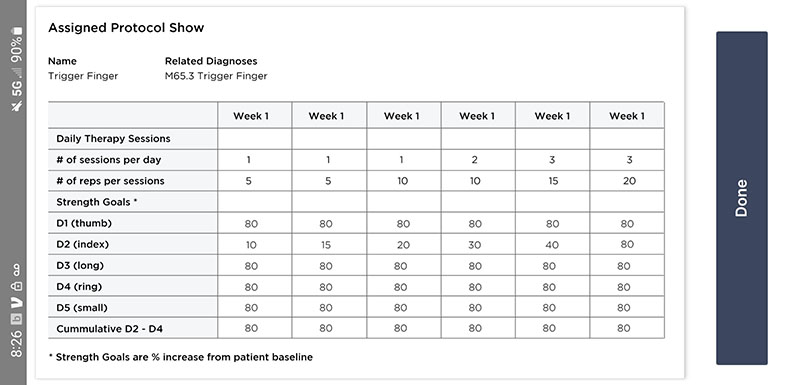Viewport: 800px width, 385px height.
Task: Tap the muted vibrate icon in status bar
Action: tap(17, 106)
